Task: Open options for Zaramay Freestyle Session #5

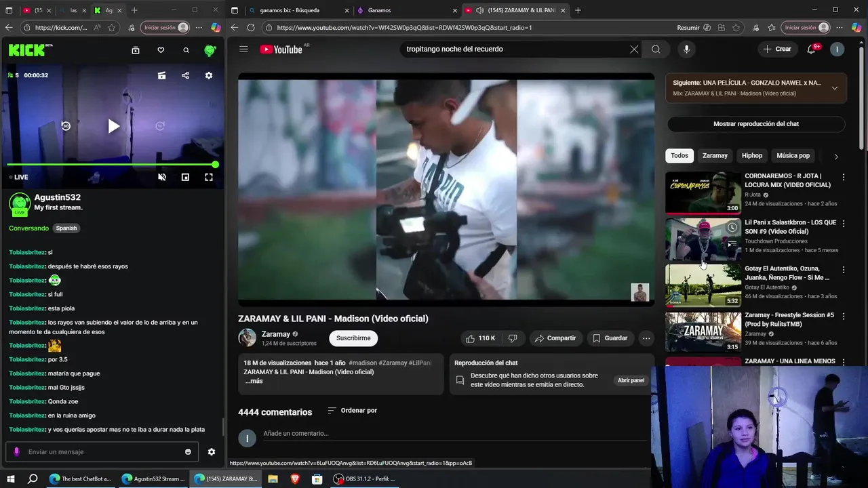Action: [x=844, y=317]
